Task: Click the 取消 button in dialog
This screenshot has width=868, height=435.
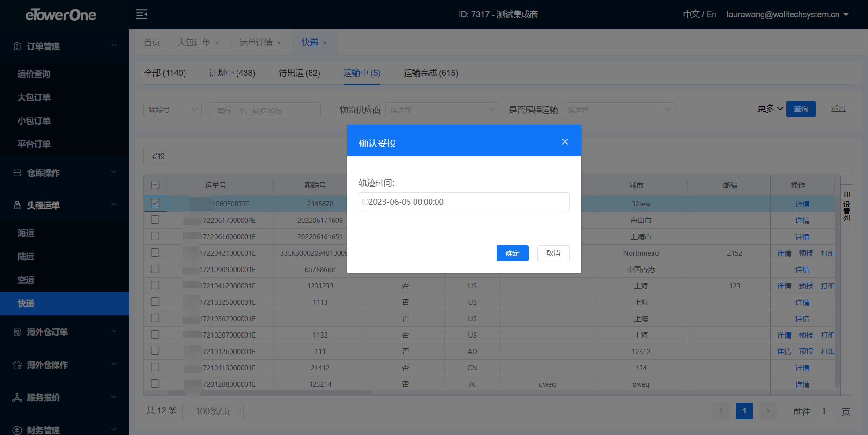Action: (x=553, y=253)
